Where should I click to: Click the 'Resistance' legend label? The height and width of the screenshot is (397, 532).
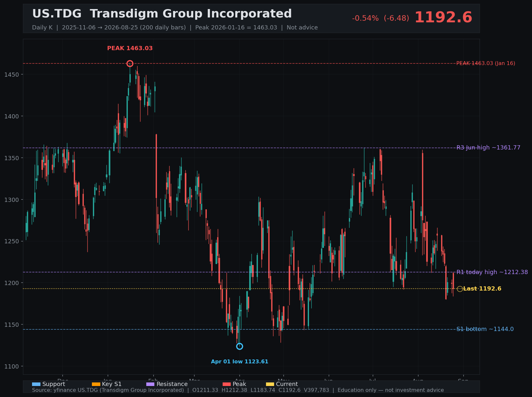[172, 384]
